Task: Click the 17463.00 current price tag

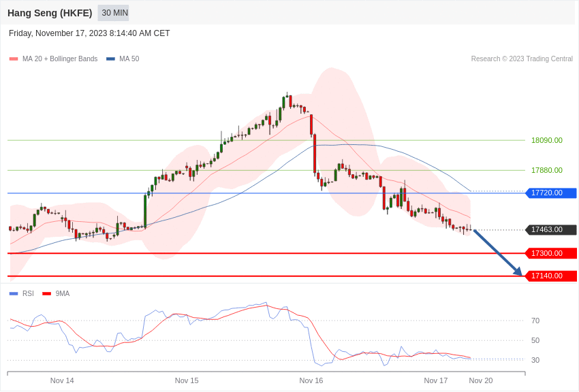Action: (x=551, y=230)
